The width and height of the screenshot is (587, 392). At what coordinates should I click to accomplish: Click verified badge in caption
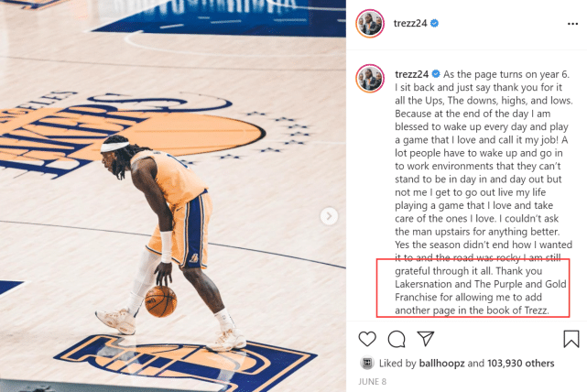(x=436, y=74)
